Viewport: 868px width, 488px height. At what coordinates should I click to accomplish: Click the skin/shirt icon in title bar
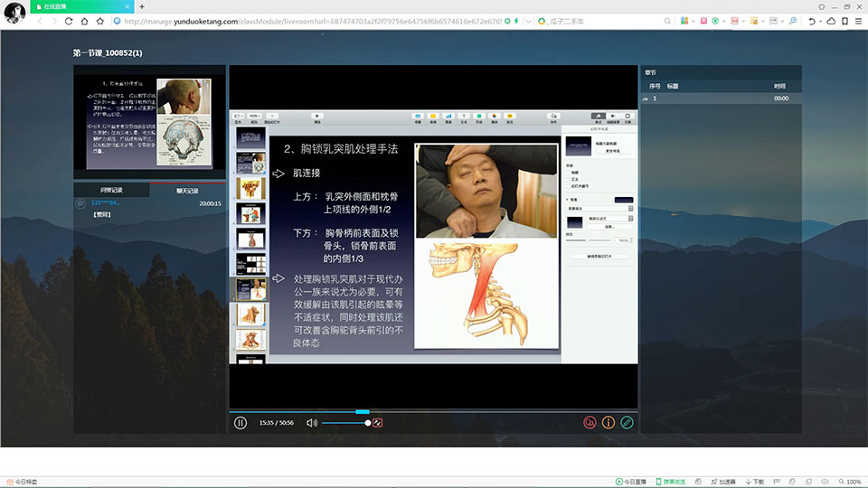point(822,6)
